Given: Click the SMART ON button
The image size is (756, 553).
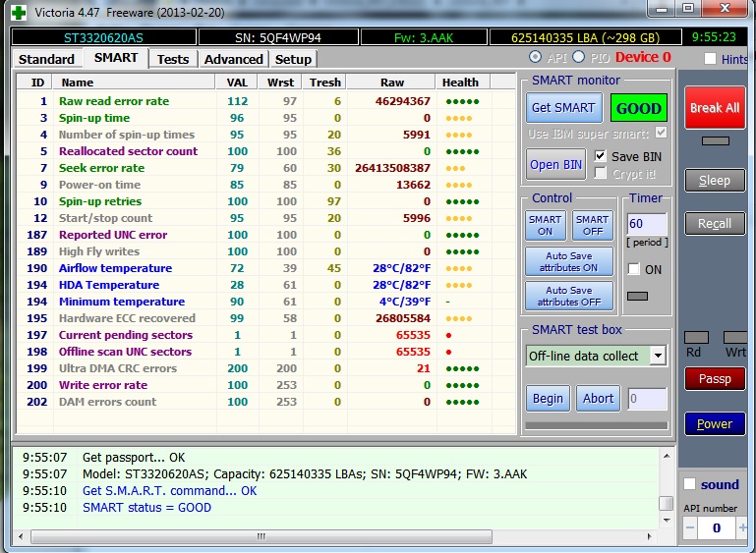Looking at the screenshot, I should [546, 225].
